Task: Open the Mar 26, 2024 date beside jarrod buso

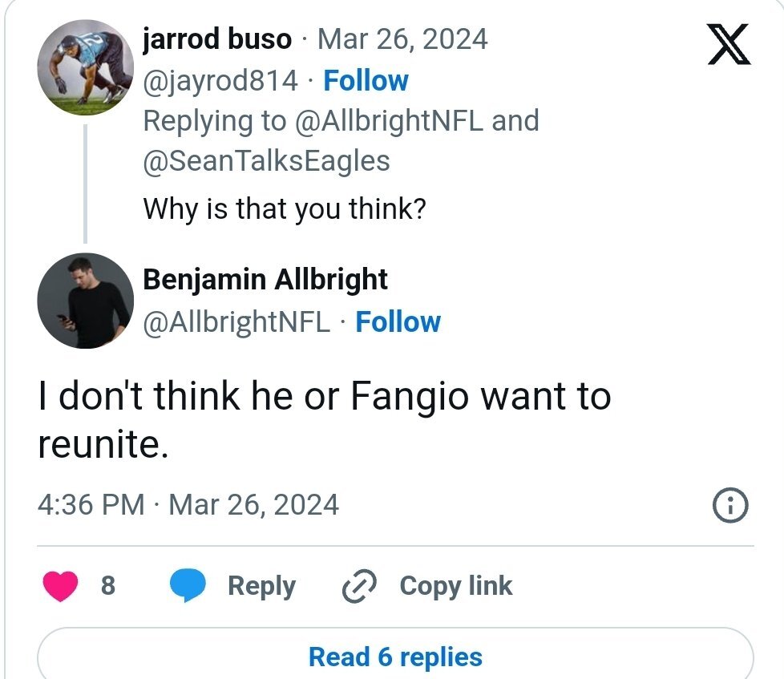Action: (x=402, y=39)
